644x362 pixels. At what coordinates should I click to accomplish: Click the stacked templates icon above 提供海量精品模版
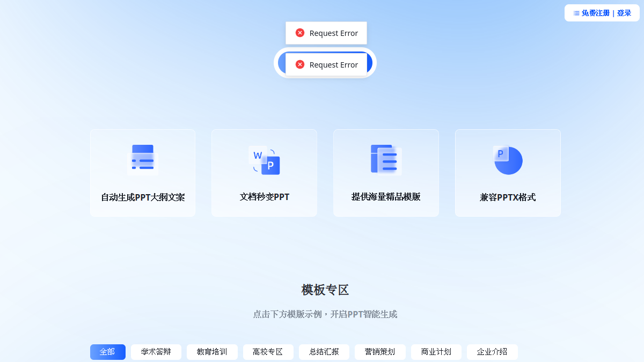point(386,160)
